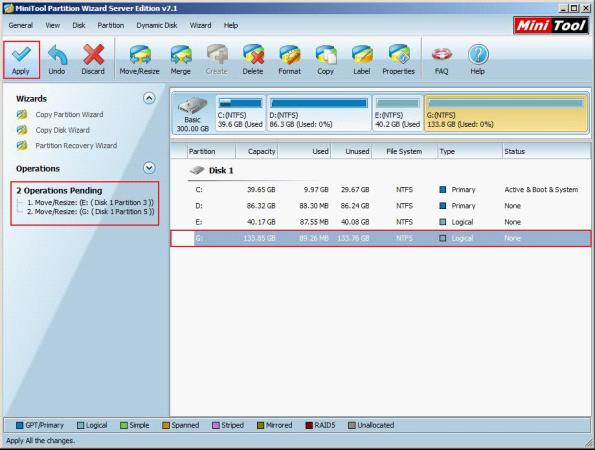Click the Partition Recovery Wizard icon
The height and width of the screenshot is (450, 595).
click(x=22, y=146)
